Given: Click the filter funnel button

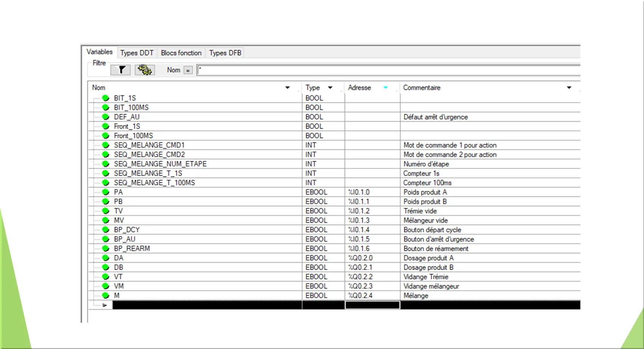Looking at the screenshot, I should 120,70.
